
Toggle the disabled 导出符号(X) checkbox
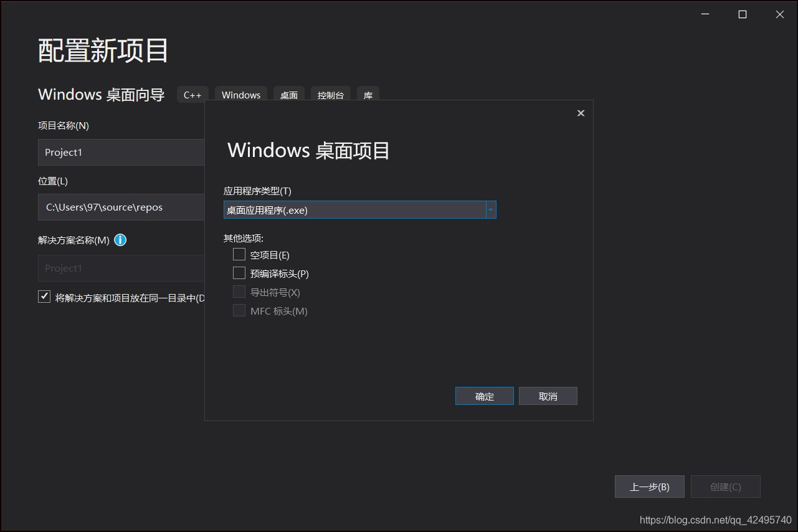point(239,292)
